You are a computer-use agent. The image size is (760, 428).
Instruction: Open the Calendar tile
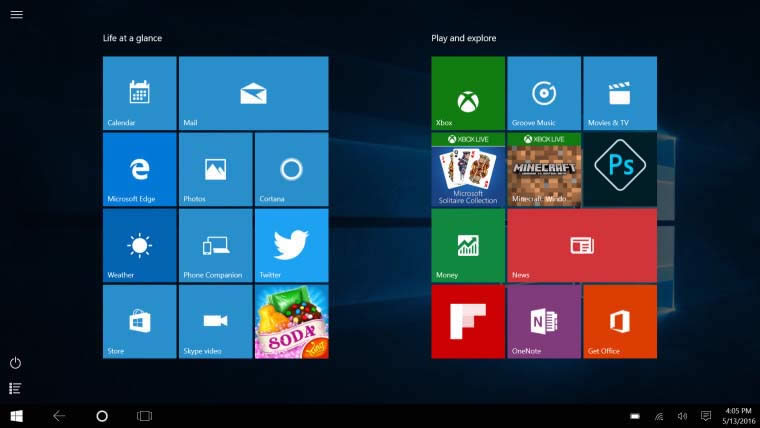pos(139,93)
